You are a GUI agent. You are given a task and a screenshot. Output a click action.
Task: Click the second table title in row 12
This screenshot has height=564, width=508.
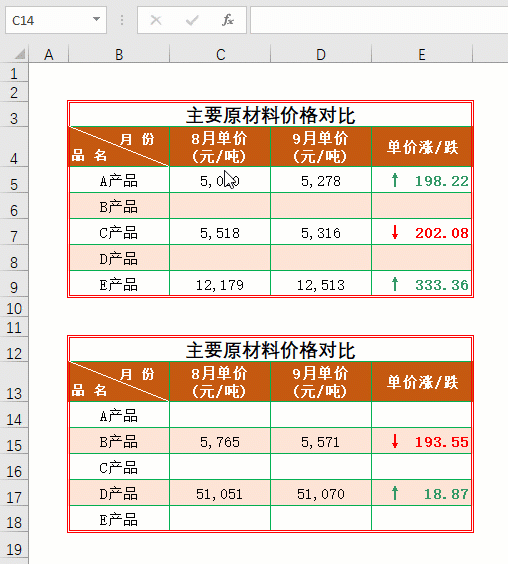point(270,350)
